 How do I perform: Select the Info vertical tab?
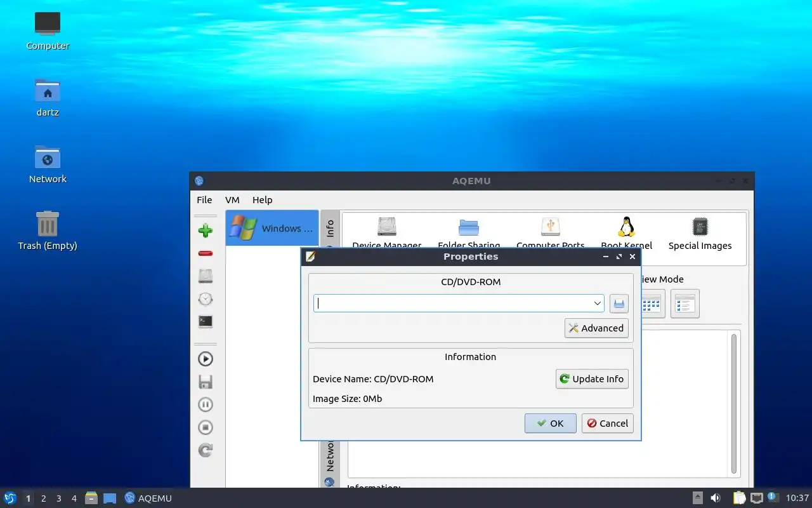pyautogui.click(x=330, y=229)
